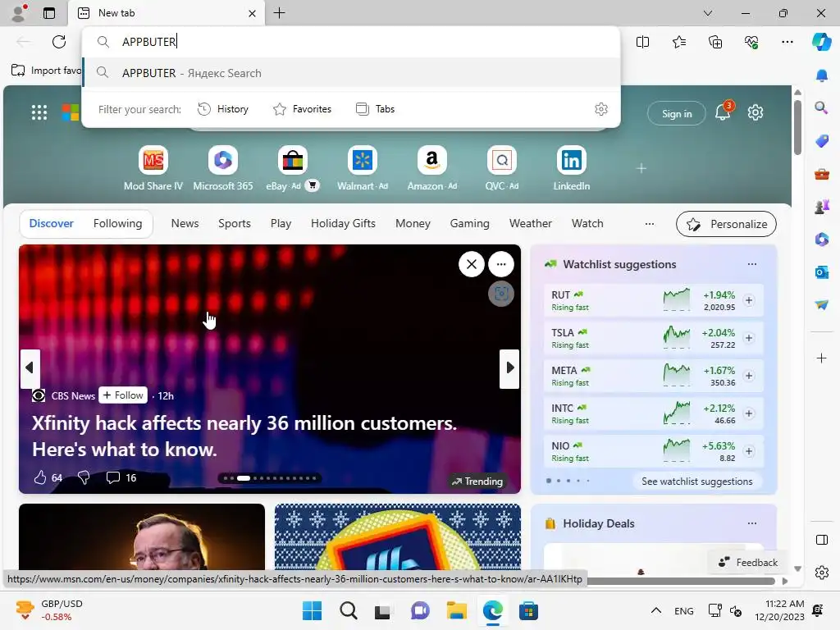Screen dimensions: 840x630
Task: Open sidebar search magnifier icon
Action: pyautogui.click(x=821, y=108)
